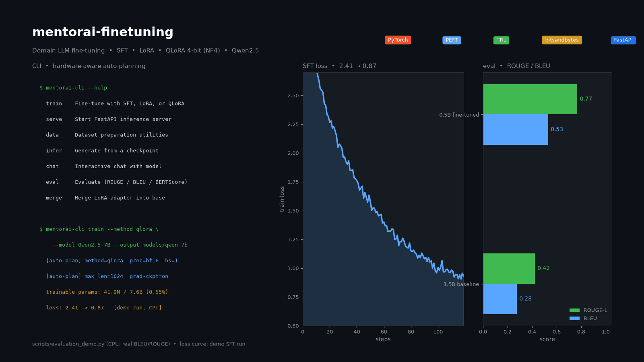
Task: Click the 2.50 tick on loss axis
Action: (x=293, y=96)
